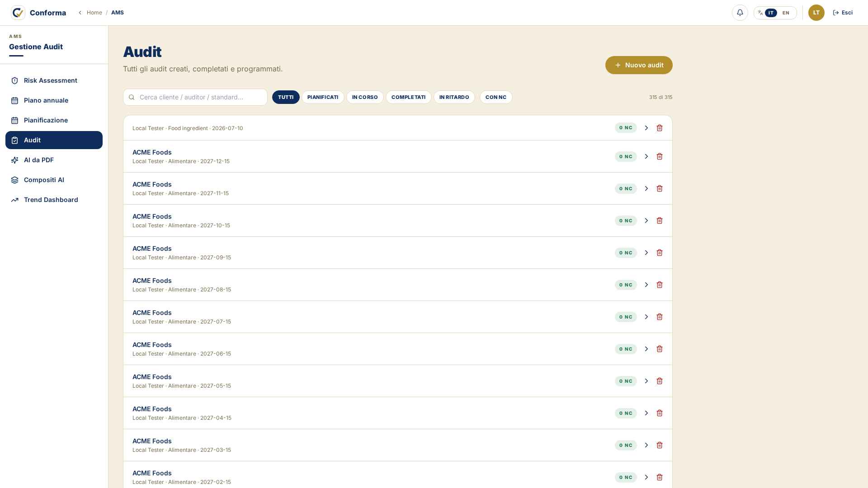Switch language to EN

786,13
